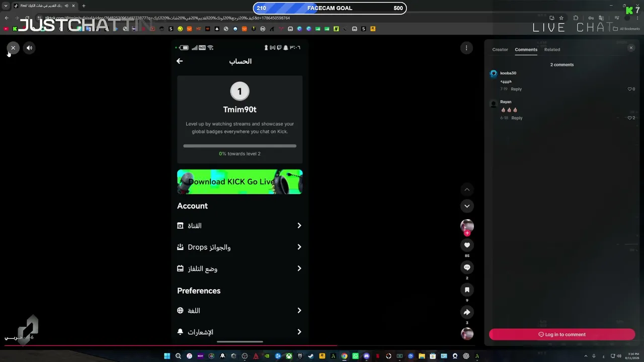This screenshot has height=362, width=644.
Task: Select the Comments tab
Action: pos(526,49)
